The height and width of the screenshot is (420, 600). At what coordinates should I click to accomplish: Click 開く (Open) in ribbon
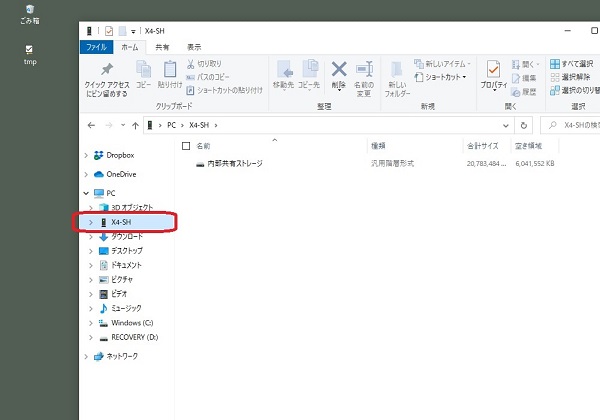(x=525, y=65)
